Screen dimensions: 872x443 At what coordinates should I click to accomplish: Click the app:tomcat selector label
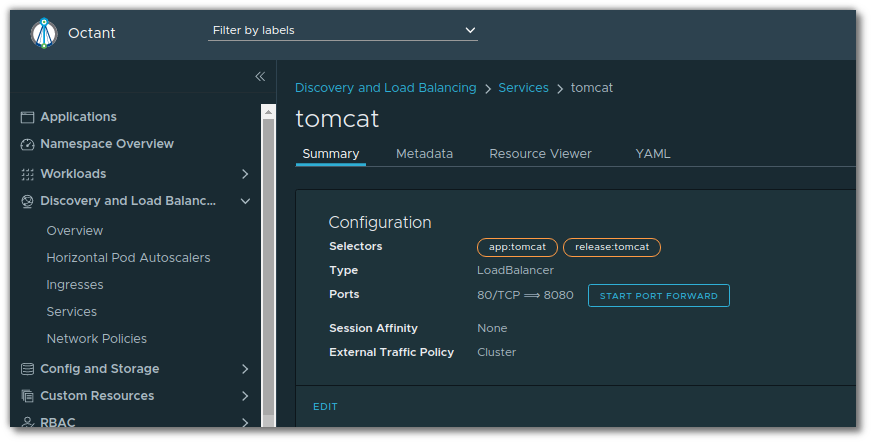(517, 247)
